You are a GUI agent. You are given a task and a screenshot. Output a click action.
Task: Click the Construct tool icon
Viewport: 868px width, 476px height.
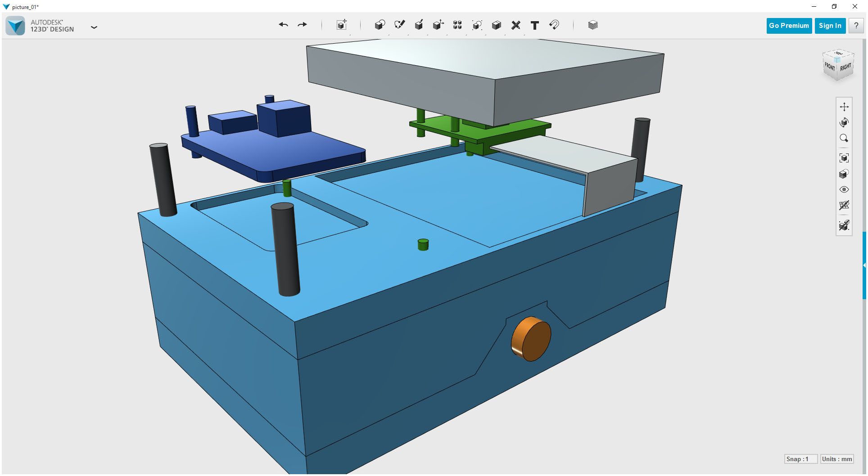click(x=419, y=25)
